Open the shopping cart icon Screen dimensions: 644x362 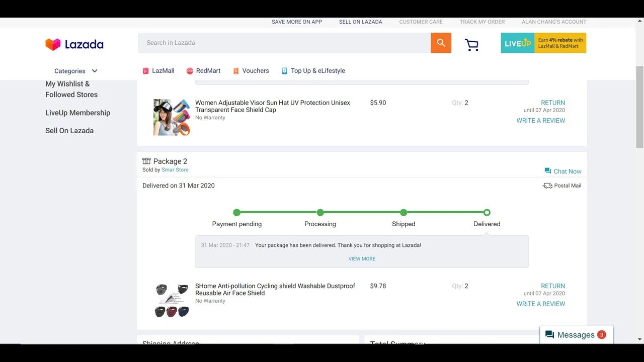471,45
